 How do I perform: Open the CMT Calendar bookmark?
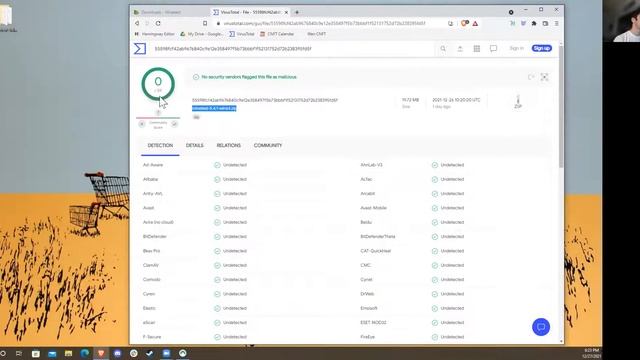pyautogui.click(x=277, y=34)
